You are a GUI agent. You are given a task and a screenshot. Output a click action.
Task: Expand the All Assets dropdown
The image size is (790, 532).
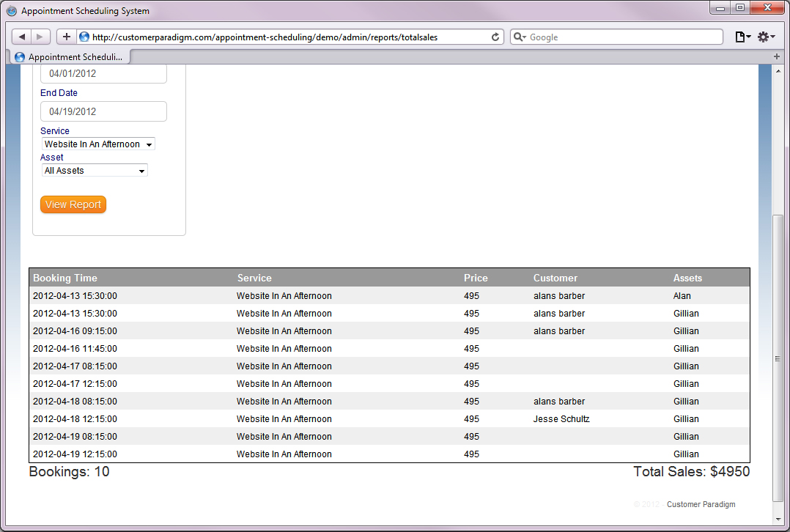94,170
